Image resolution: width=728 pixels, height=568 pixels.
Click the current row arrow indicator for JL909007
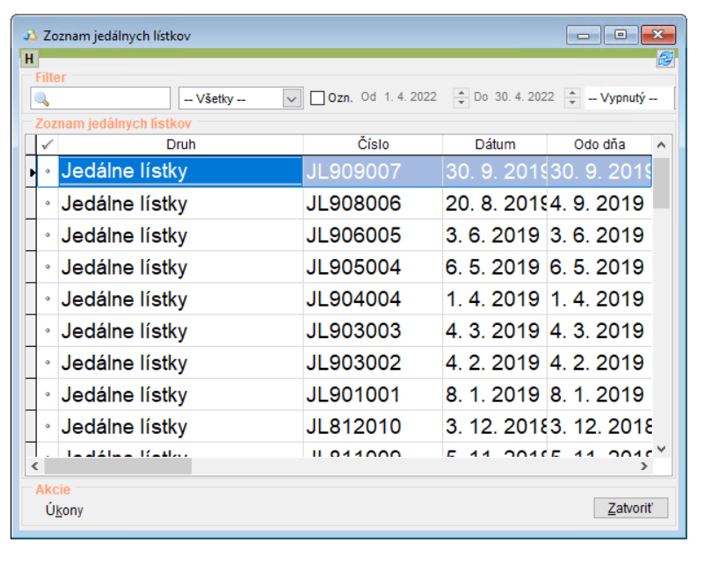point(32,172)
